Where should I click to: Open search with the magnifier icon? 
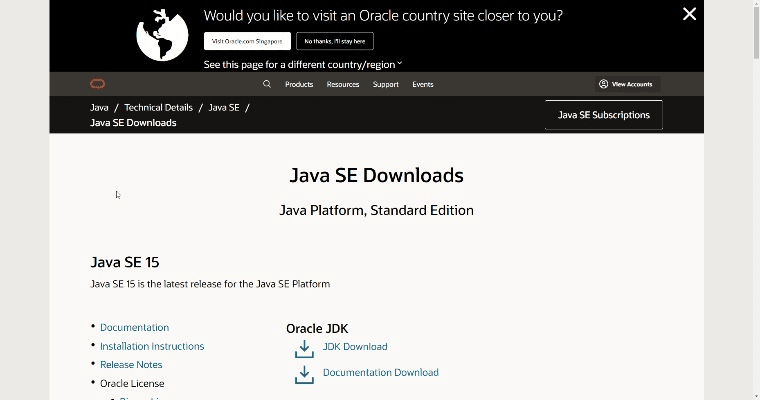[267, 84]
